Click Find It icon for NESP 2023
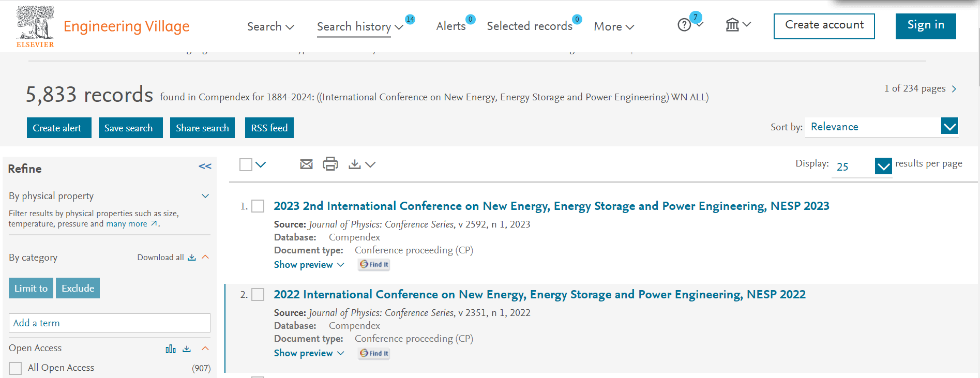This screenshot has width=980, height=378. (374, 264)
